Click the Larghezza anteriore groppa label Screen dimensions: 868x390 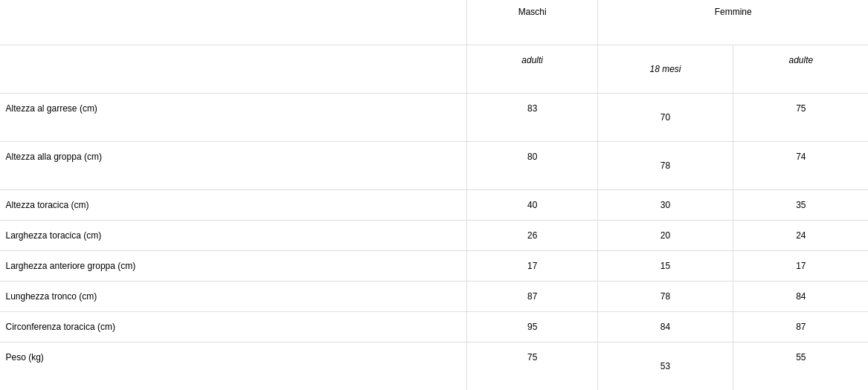coord(71,266)
